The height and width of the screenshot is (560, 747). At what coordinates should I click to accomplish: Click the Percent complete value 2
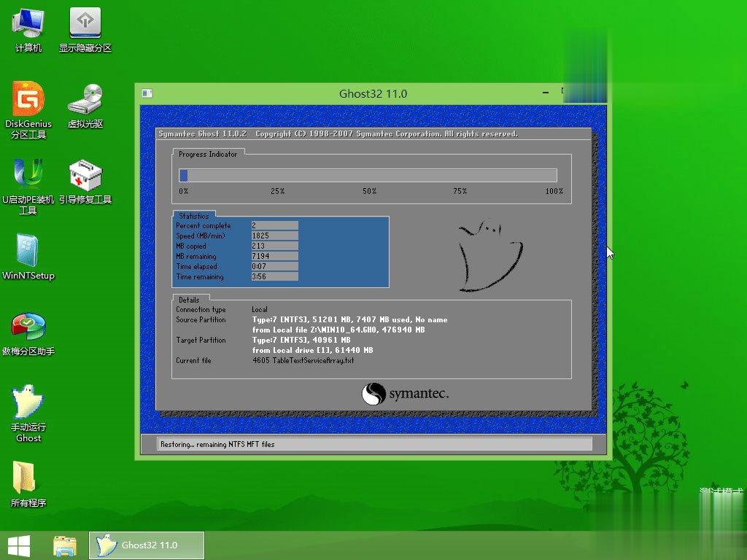point(275,225)
